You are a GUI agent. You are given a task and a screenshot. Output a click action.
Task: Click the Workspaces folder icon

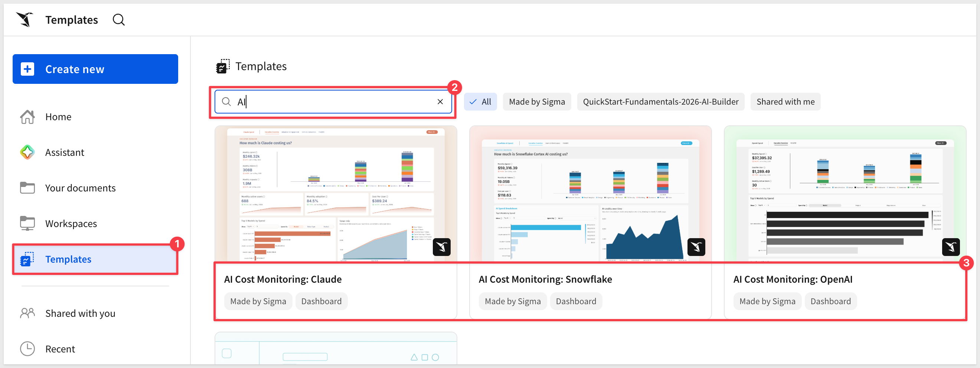point(27,224)
